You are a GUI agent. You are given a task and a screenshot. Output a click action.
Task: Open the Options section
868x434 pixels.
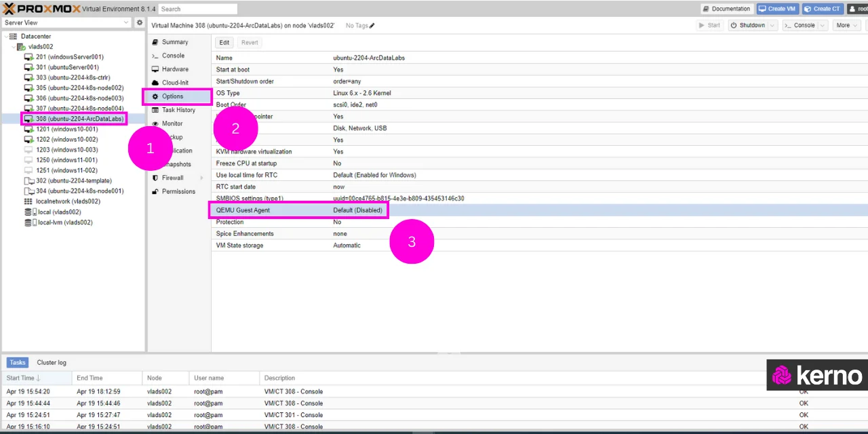pyautogui.click(x=176, y=96)
